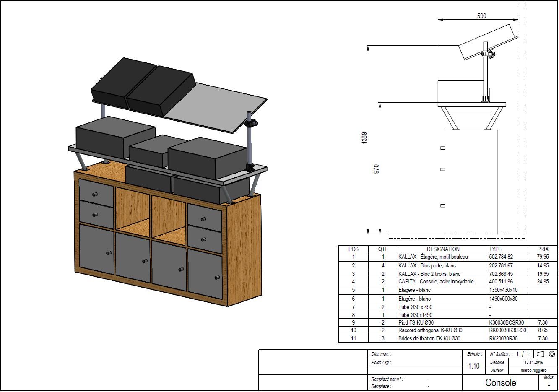Image resolution: width=559 pixels, height=392 pixels.
Task: Click the empty open shelf compartment
Action: (x=133, y=210)
